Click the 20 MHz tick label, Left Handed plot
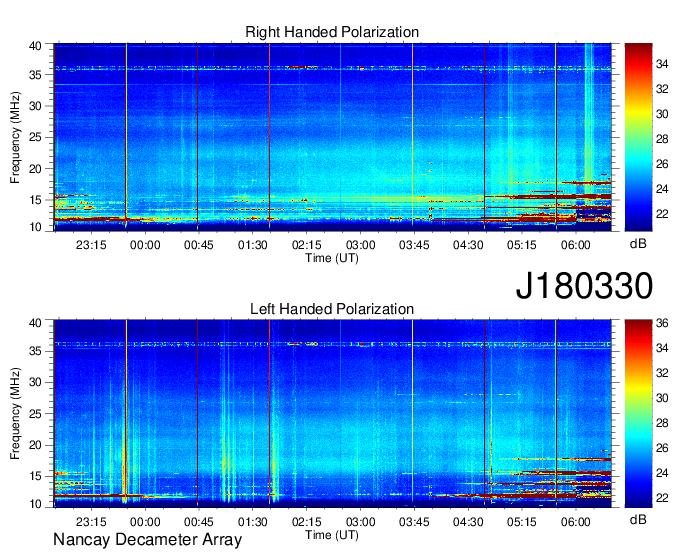This screenshot has width=680, height=552. (x=36, y=445)
